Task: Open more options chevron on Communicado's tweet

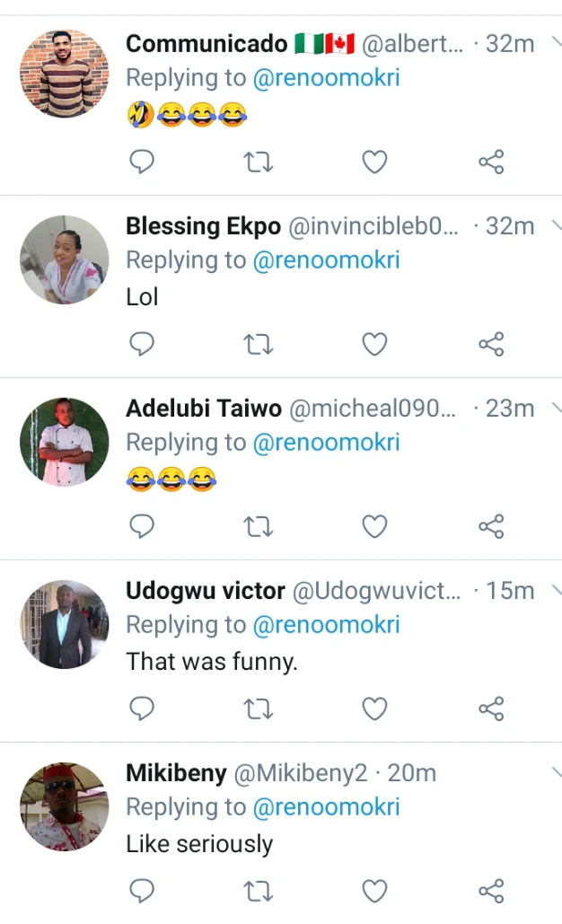Action: (x=555, y=41)
